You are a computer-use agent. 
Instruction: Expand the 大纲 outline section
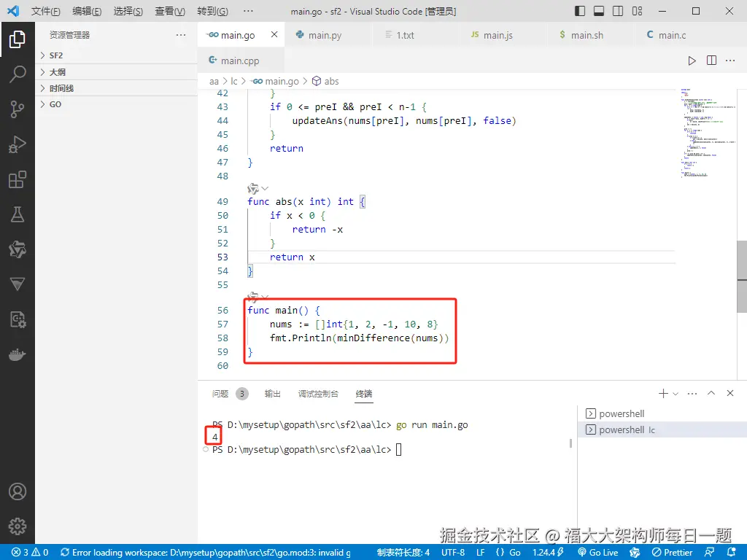point(116,72)
